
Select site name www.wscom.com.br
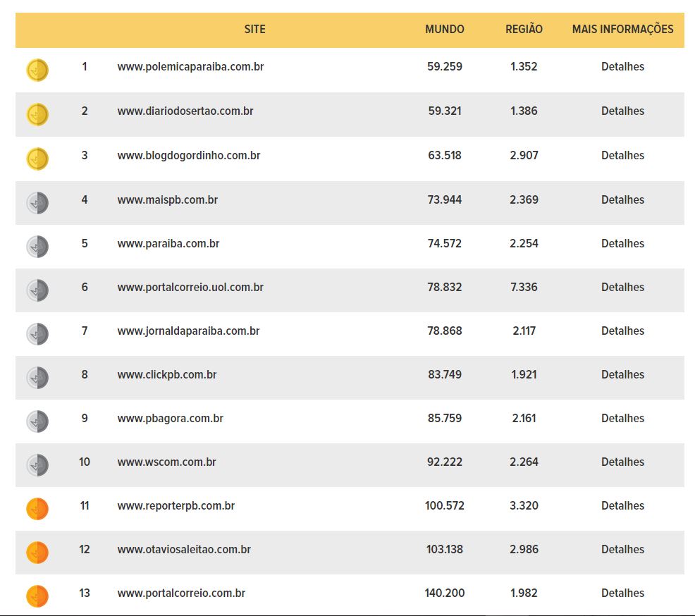[x=166, y=462]
